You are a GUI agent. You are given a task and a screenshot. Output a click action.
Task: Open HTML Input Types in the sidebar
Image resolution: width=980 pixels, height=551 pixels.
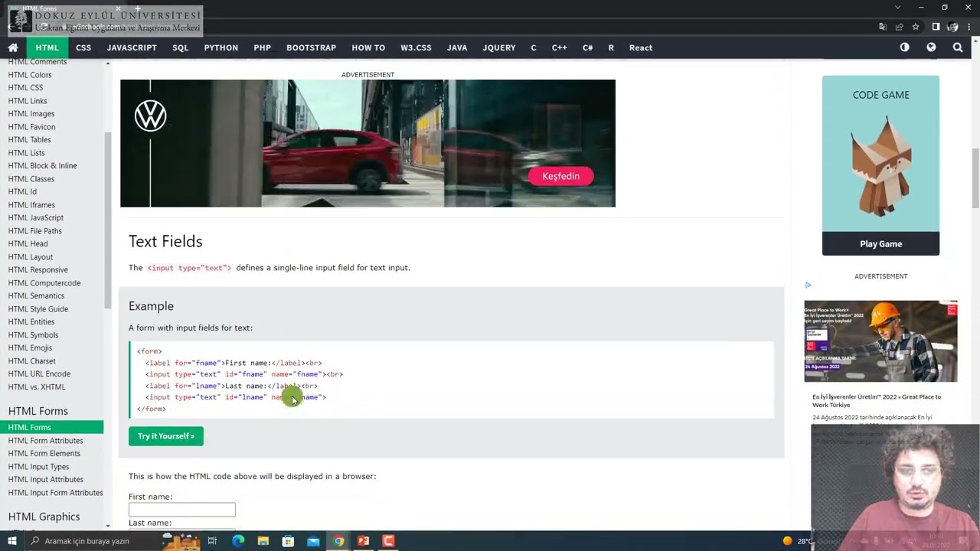click(38, 467)
